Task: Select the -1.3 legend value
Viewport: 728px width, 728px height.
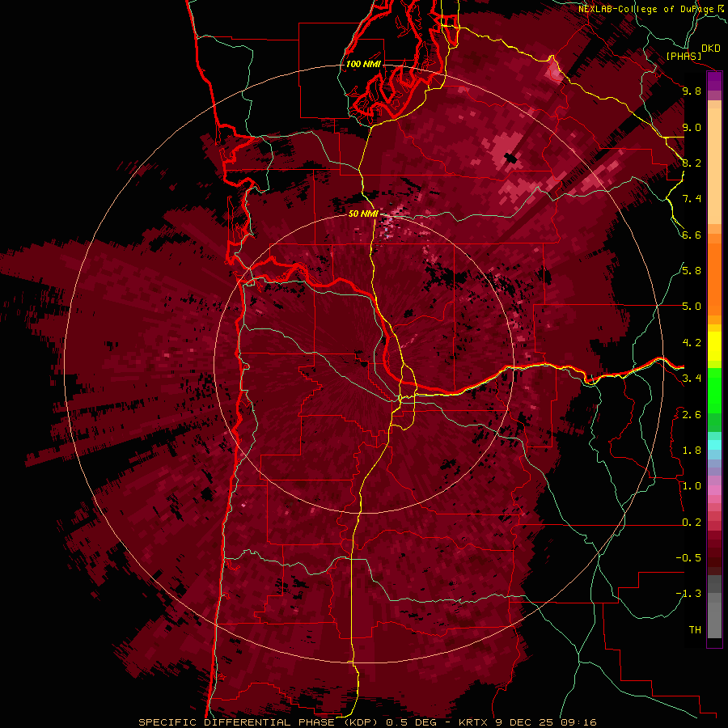Action: 688,594
